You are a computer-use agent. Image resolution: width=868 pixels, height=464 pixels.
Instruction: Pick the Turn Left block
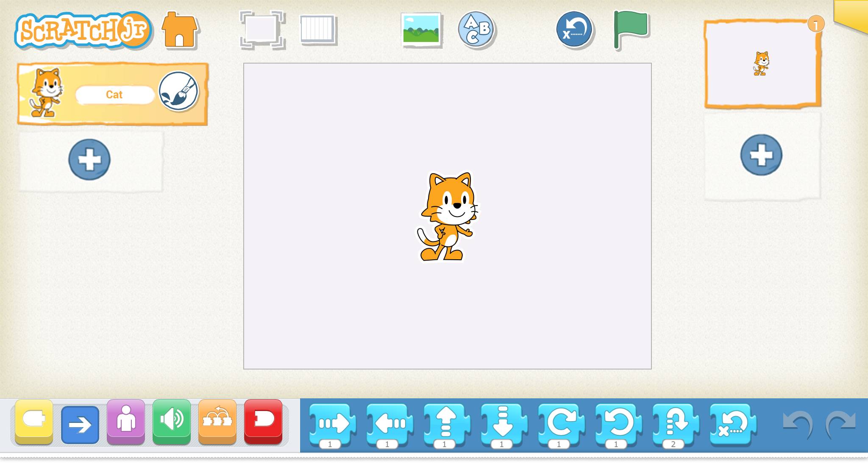(619, 423)
